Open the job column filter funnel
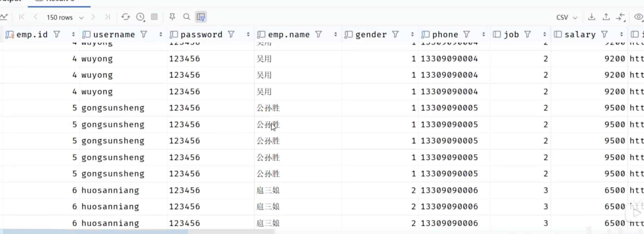 [528, 34]
